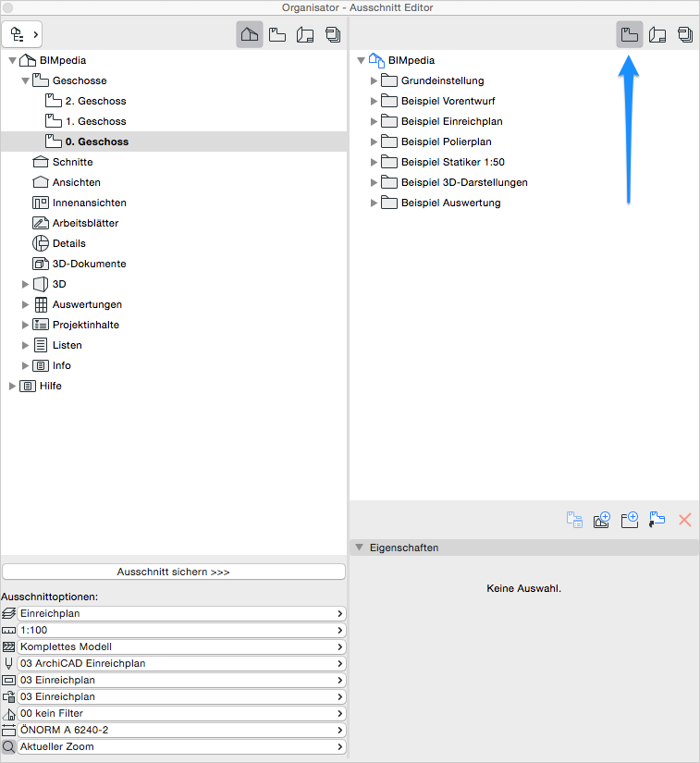The width and height of the screenshot is (700, 763).
Task: Click the Ausschnitt sichern >>> button
Action: point(174,572)
